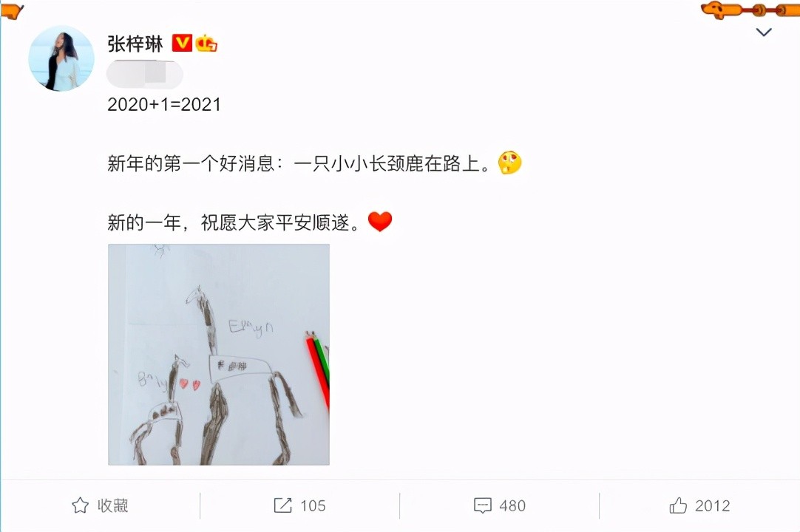This screenshot has width=800, height=532.
Task: Click the blurred post timestamp pill
Action: [x=144, y=75]
